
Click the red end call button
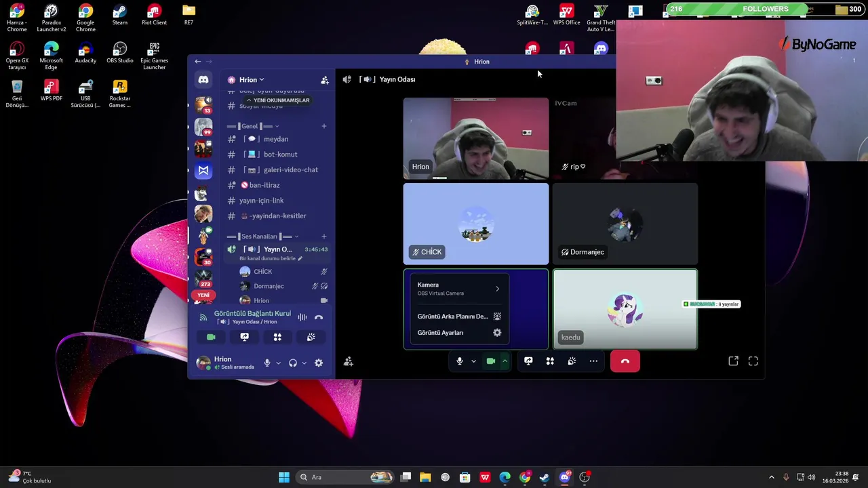[625, 361]
